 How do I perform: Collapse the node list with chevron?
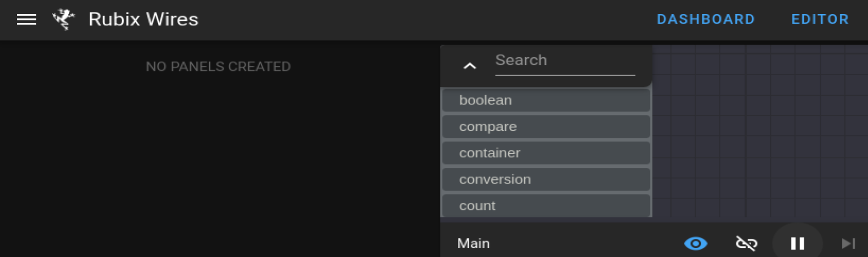pos(470,66)
